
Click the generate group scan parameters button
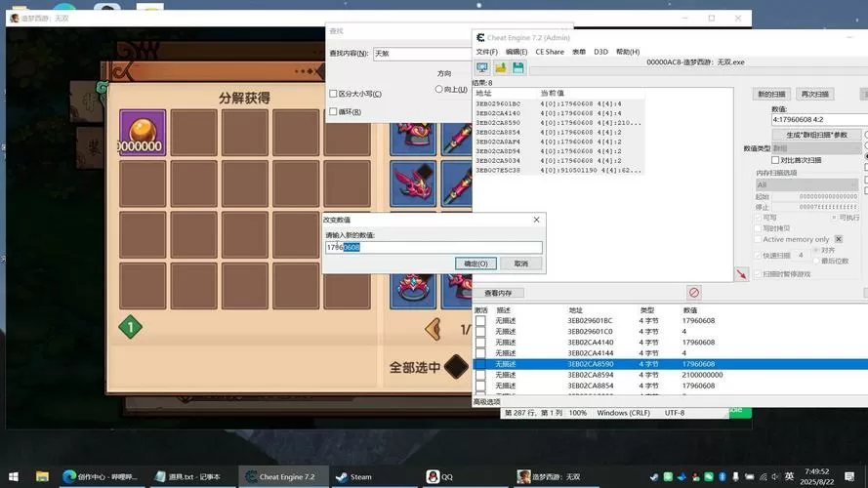[816, 135]
